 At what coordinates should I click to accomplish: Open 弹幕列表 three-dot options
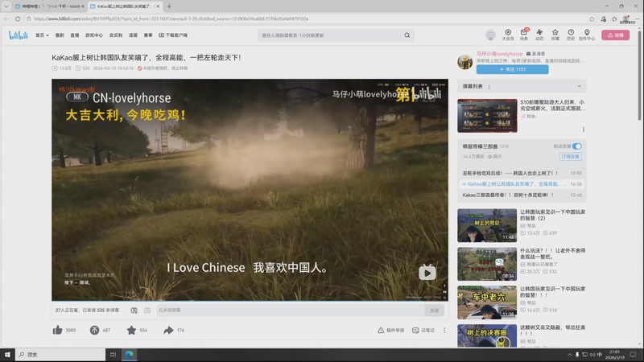[x=489, y=87]
